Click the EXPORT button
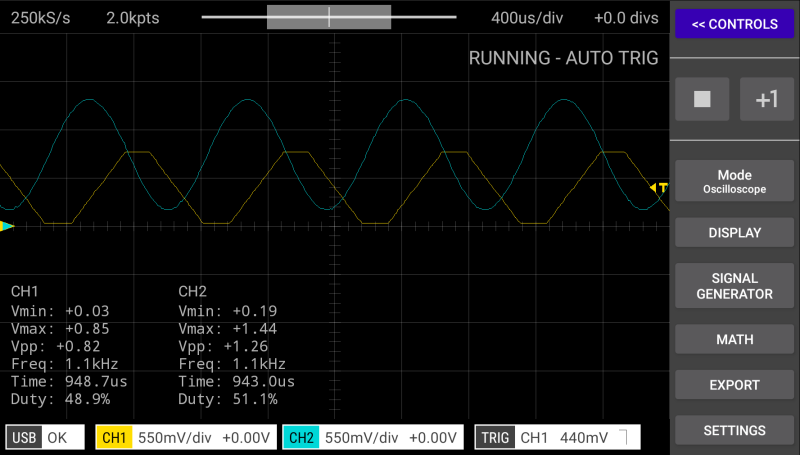This screenshot has height=455, width=800. tap(735, 385)
